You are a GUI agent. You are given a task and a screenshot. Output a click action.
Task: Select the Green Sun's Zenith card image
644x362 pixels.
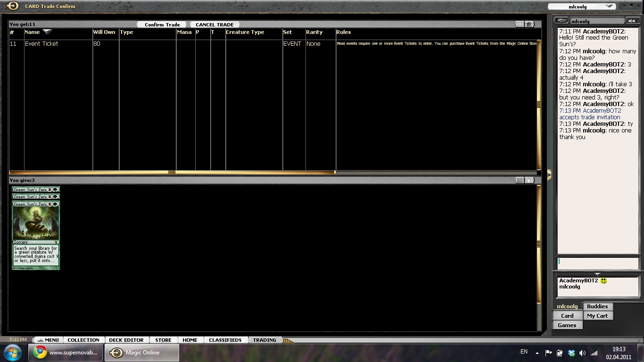36,236
